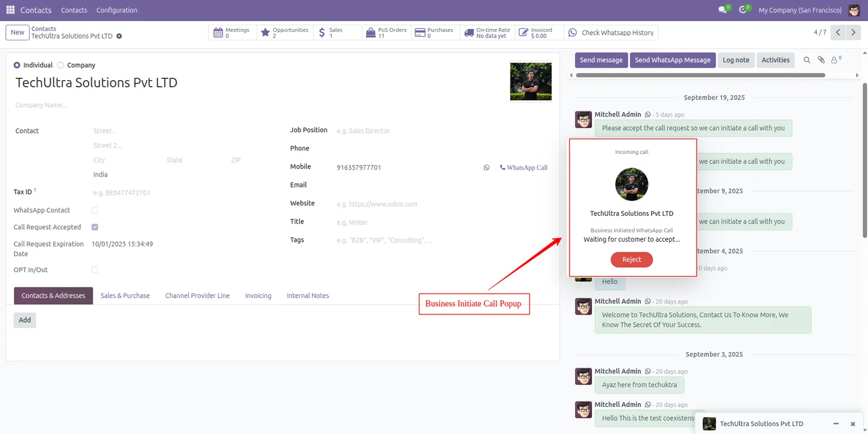
Task: Open the gear actions menu beside record name
Action: tap(119, 36)
